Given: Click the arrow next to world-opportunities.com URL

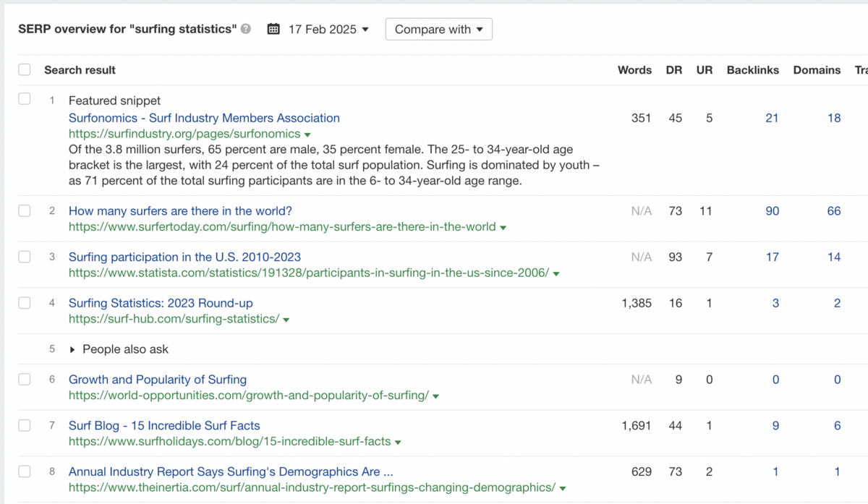Looking at the screenshot, I should 436,396.
